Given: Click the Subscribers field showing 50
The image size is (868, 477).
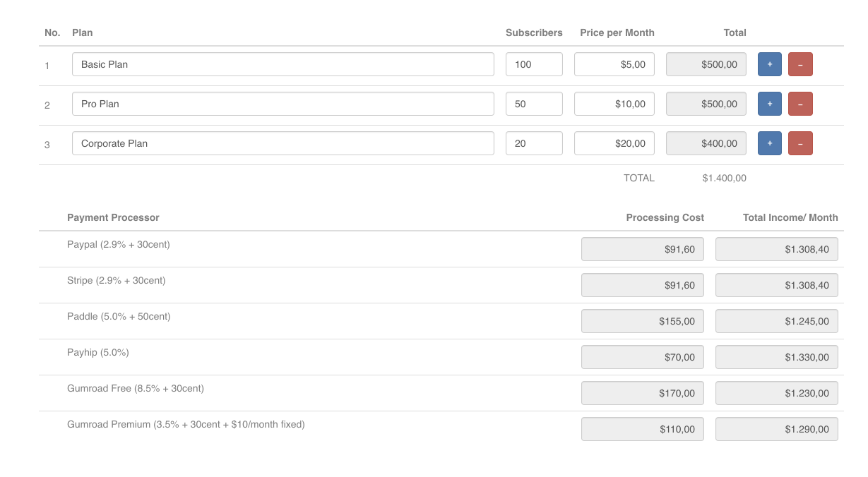Looking at the screenshot, I should pos(534,103).
